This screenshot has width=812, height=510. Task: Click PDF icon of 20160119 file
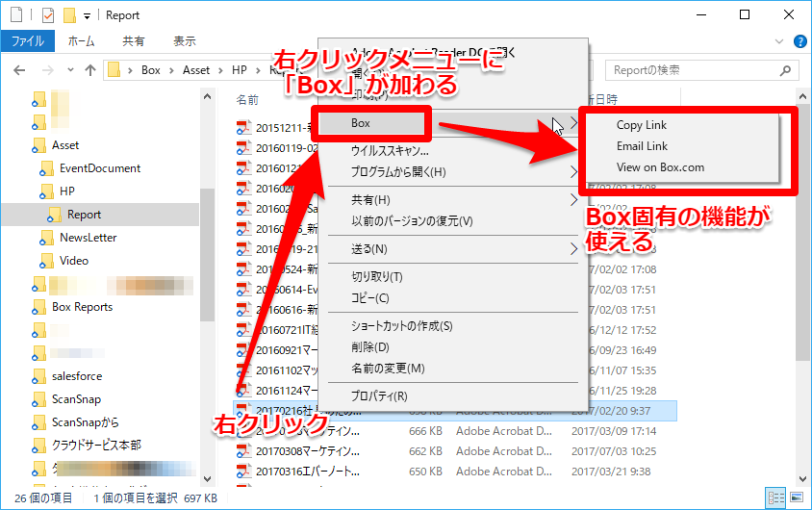[243, 148]
